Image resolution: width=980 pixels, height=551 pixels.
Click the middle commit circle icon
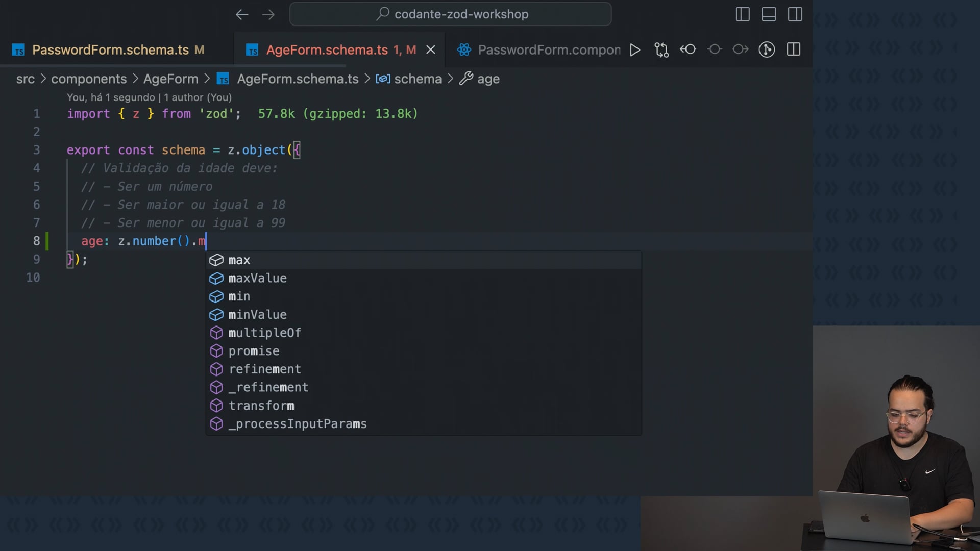coord(715,49)
